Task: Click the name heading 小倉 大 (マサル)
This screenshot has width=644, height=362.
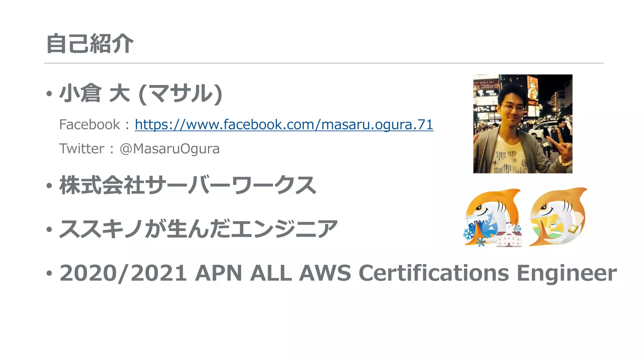Action: [141, 94]
